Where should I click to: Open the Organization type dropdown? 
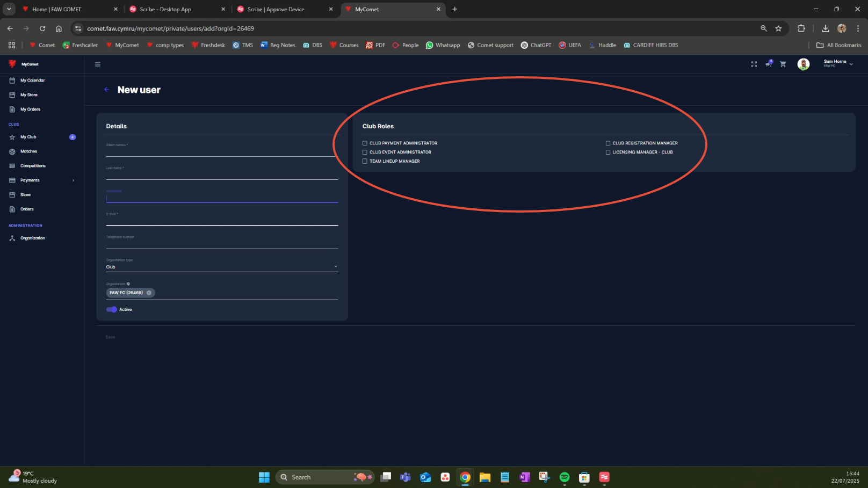tap(222, 267)
